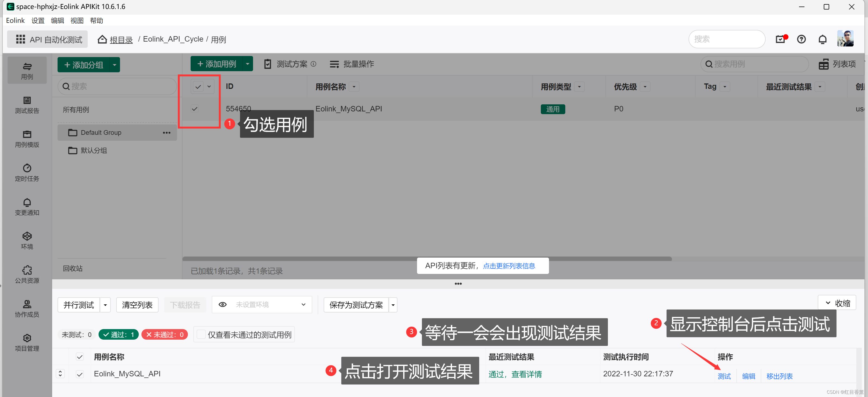868x397 pixels.
Task: Toggle 仅查看未通过的测试用例 checkbox
Action: [x=201, y=334]
